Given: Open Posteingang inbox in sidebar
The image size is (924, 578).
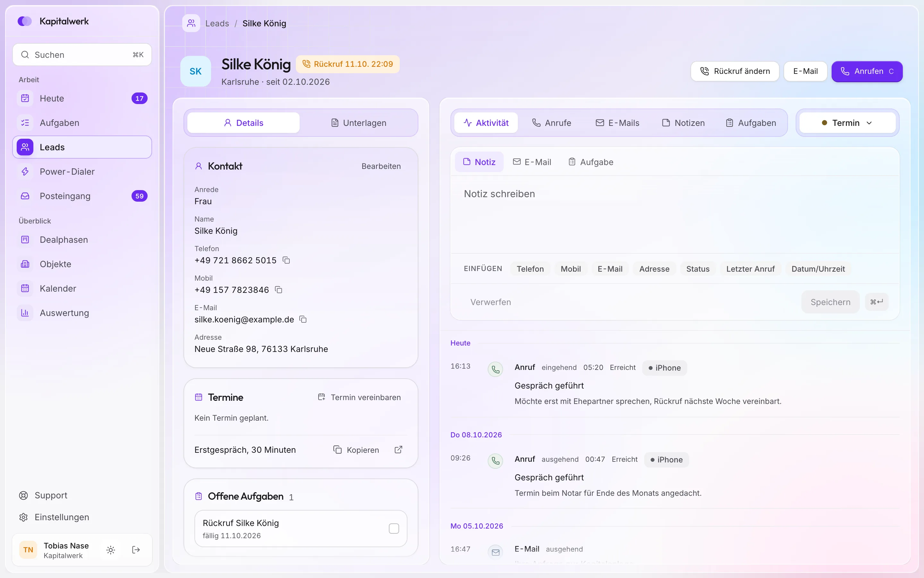Looking at the screenshot, I should click(82, 196).
